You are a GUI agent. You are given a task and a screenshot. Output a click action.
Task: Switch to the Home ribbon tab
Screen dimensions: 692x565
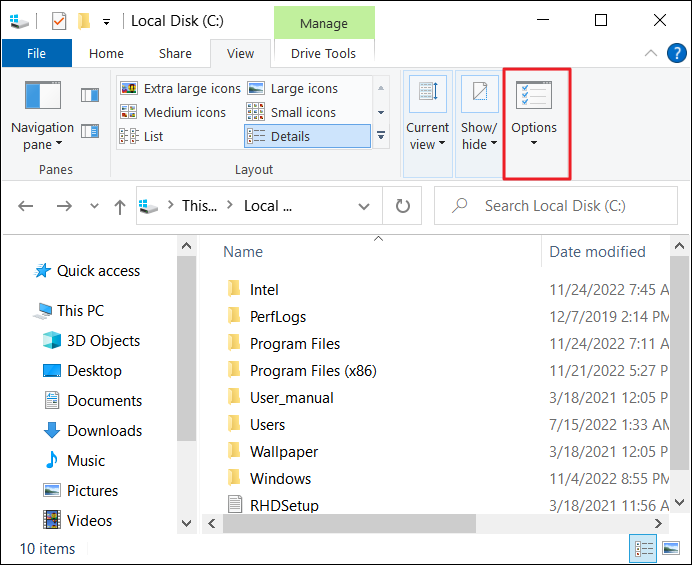click(106, 53)
